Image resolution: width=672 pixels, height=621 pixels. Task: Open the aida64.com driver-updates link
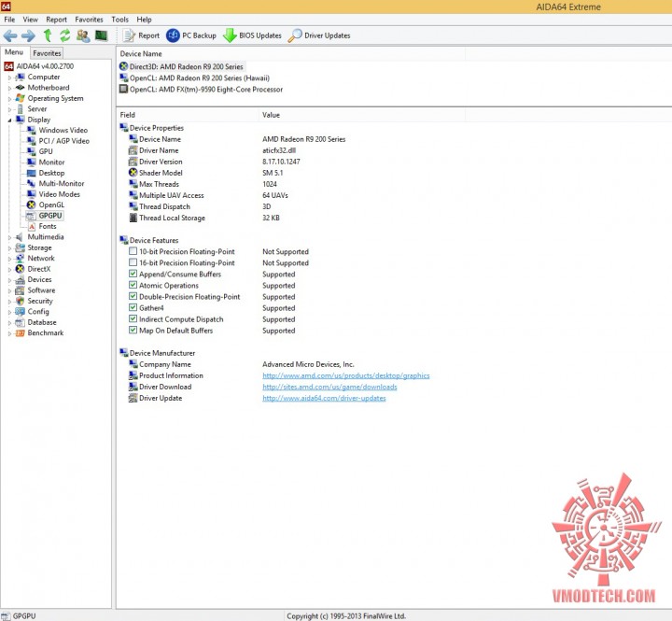(324, 398)
